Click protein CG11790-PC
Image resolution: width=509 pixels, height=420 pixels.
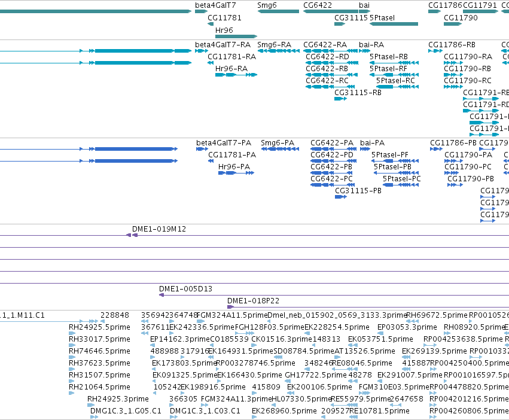pyautogui.click(x=452, y=173)
